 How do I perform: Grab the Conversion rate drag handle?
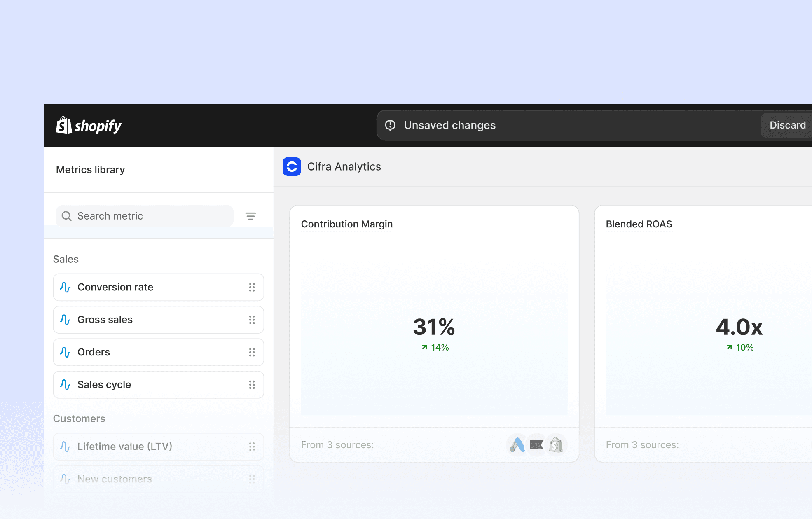tap(252, 287)
